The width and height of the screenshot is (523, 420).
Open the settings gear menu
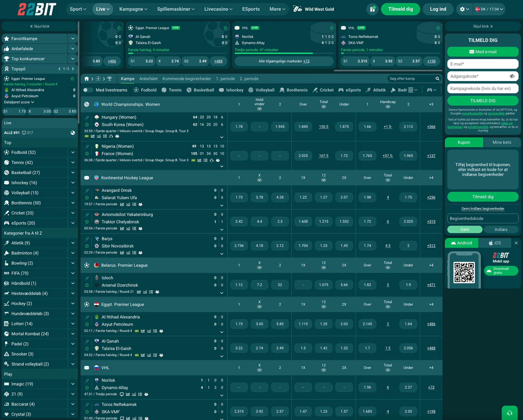(464, 9)
